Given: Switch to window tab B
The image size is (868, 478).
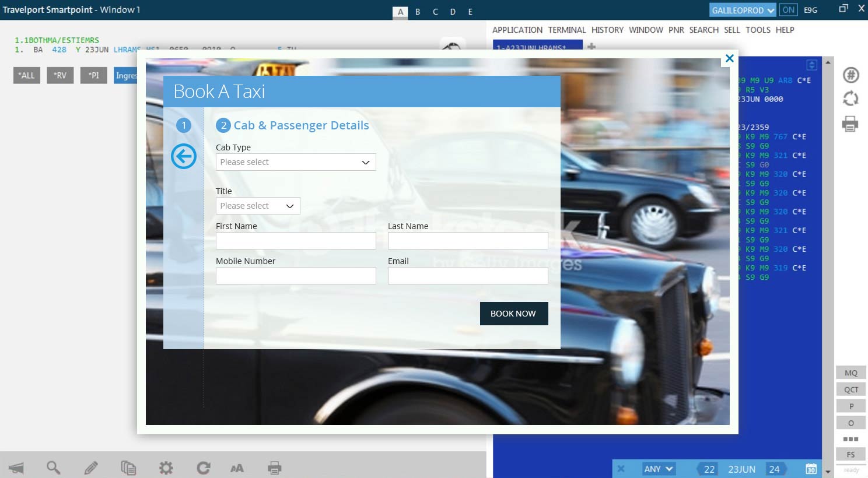Looking at the screenshot, I should pos(418,12).
